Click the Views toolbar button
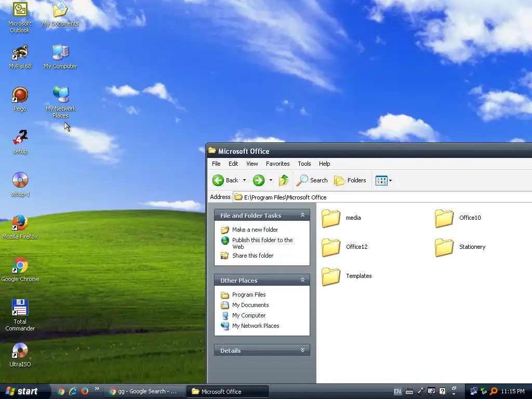The width and height of the screenshot is (532, 399). point(381,180)
